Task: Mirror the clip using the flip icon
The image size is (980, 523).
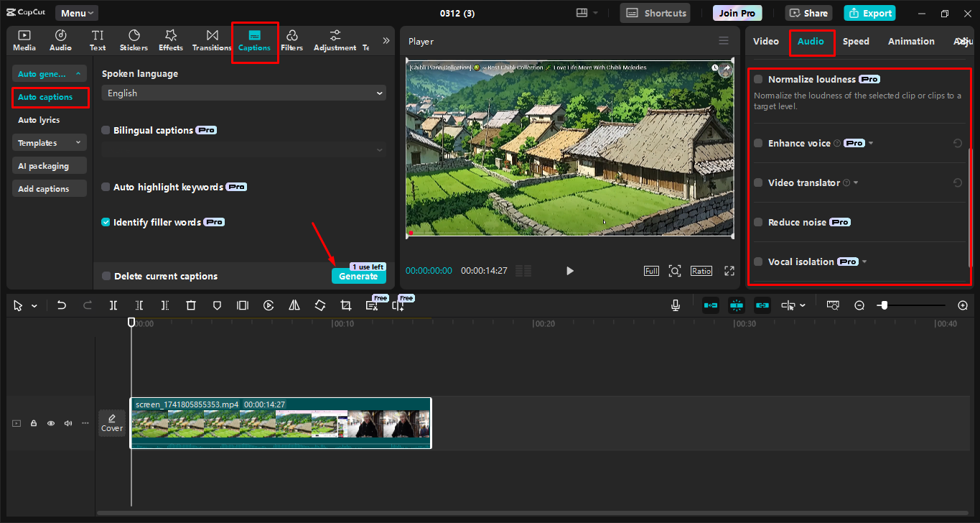Action: pyautogui.click(x=294, y=305)
